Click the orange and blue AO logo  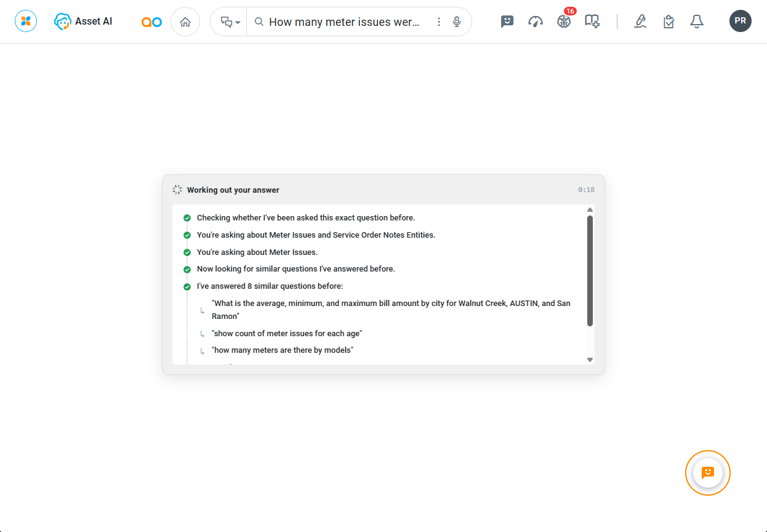[x=151, y=22]
